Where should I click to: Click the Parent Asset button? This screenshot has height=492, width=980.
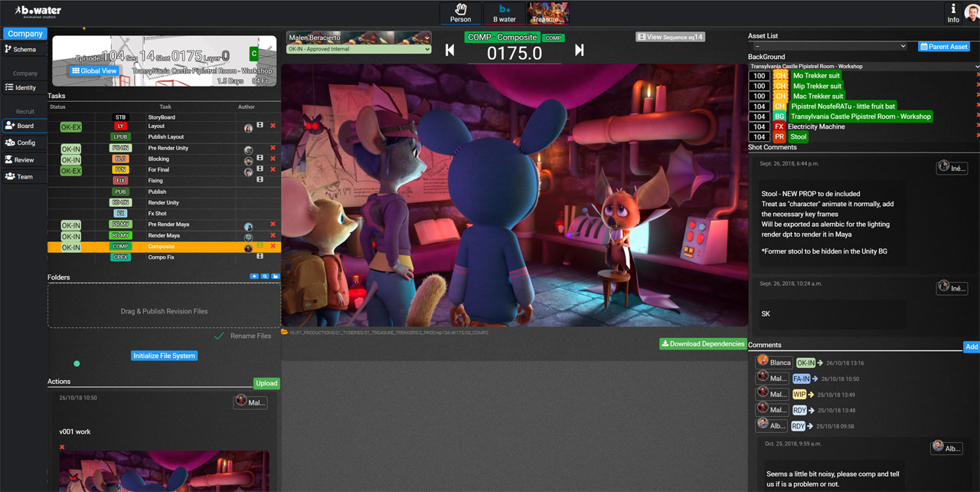(944, 47)
